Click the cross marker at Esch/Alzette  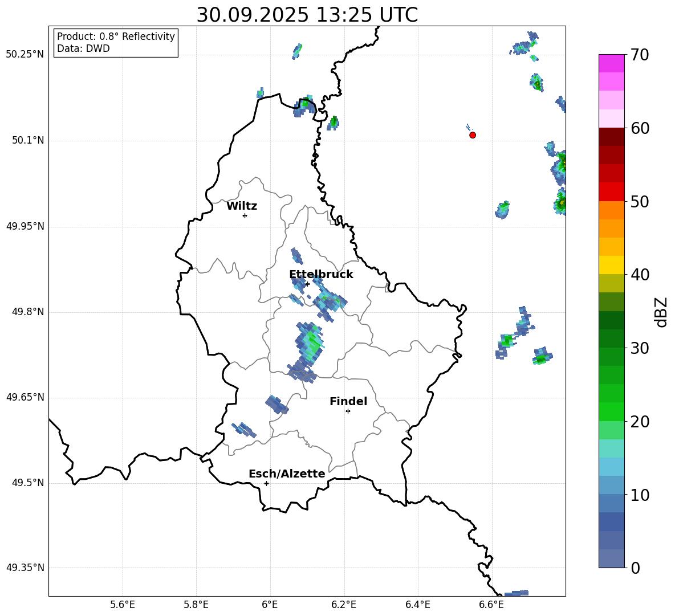tap(266, 483)
